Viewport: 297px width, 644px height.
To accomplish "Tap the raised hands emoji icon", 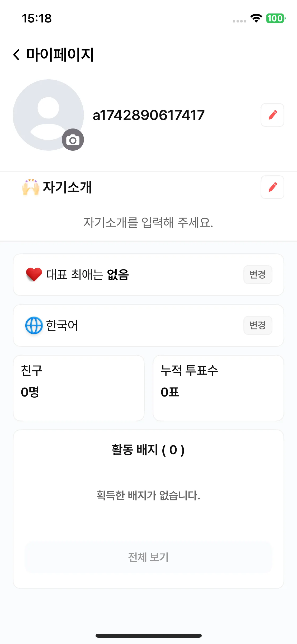I will click(x=31, y=187).
